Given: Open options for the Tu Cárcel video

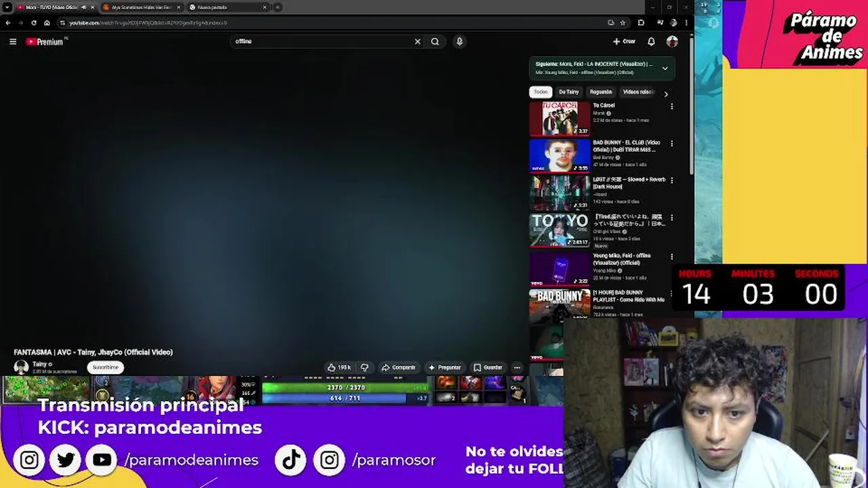Looking at the screenshot, I should pyautogui.click(x=672, y=106).
